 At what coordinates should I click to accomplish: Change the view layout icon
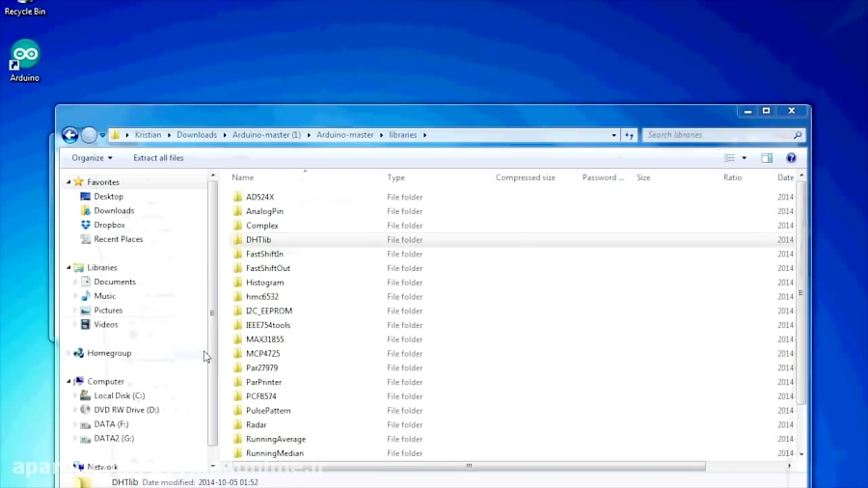tap(730, 158)
